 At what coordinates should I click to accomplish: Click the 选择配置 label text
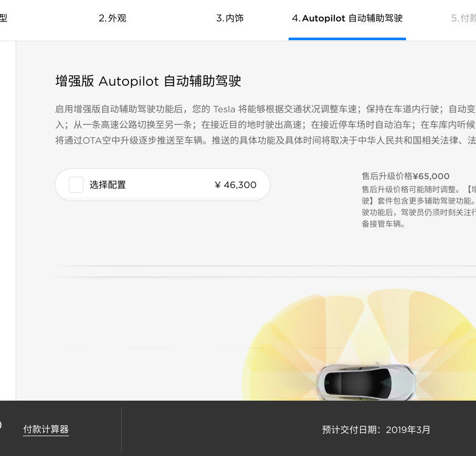108,185
